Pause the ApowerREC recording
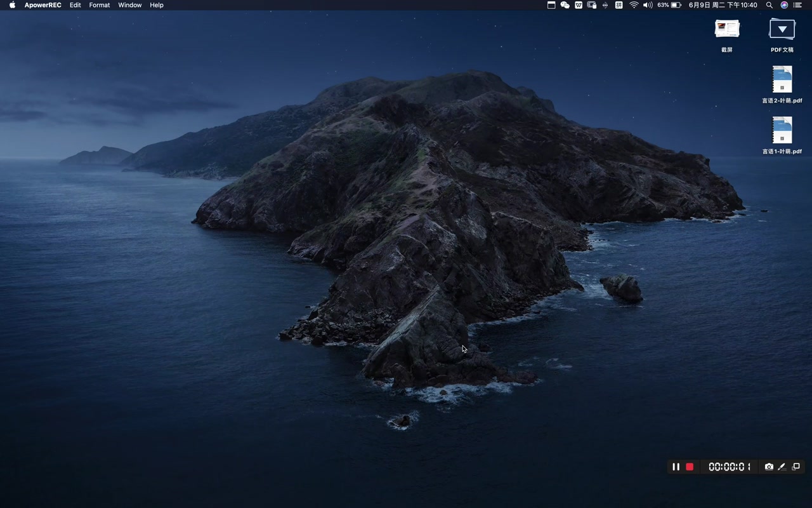812x508 pixels. (676, 467)
